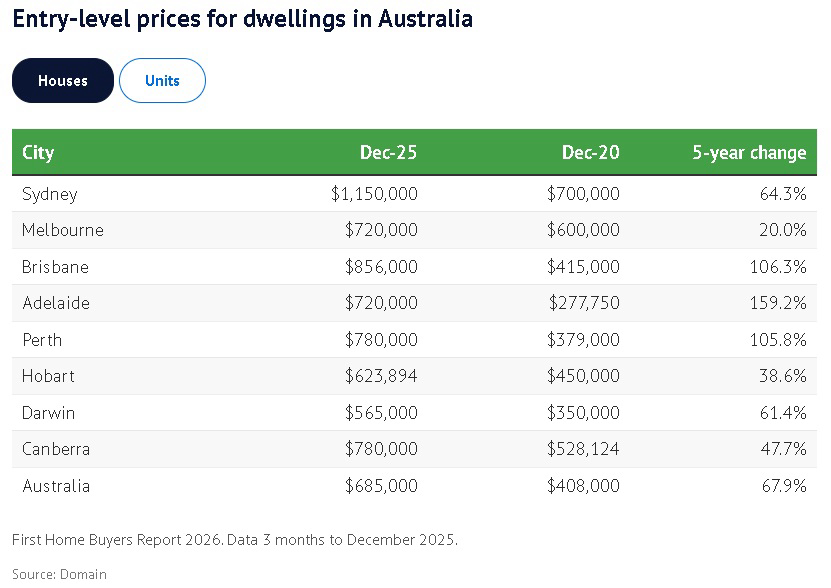Image resolution: width=831 pixels, height=588 pixels.
Task: Select the Australia total row label
Action: (56, 486)
